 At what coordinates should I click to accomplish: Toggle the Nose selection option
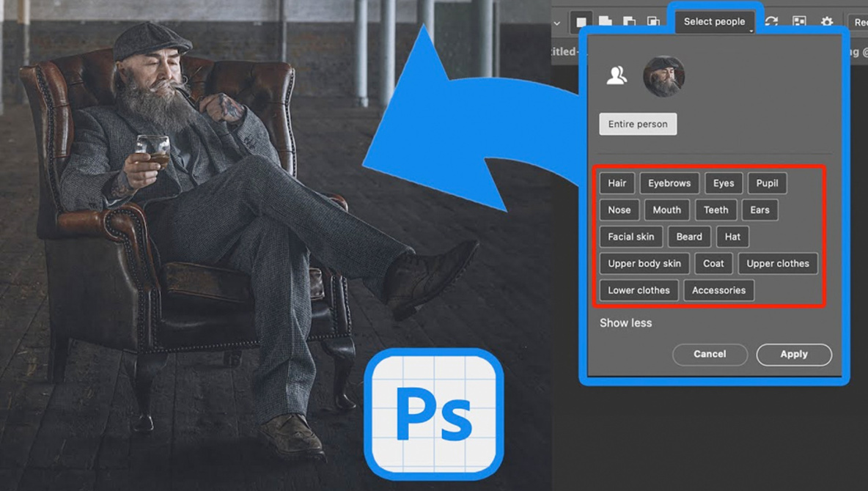pos(619,210)
